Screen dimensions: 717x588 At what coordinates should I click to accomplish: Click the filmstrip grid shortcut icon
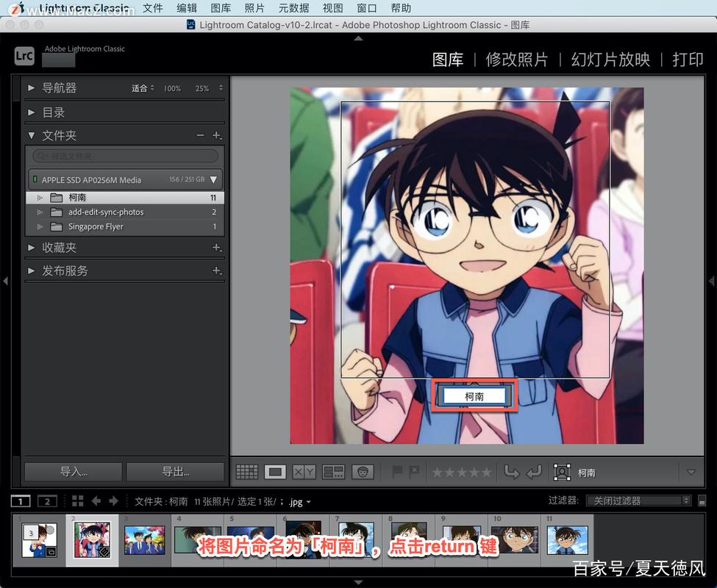[x=78, y=501]
